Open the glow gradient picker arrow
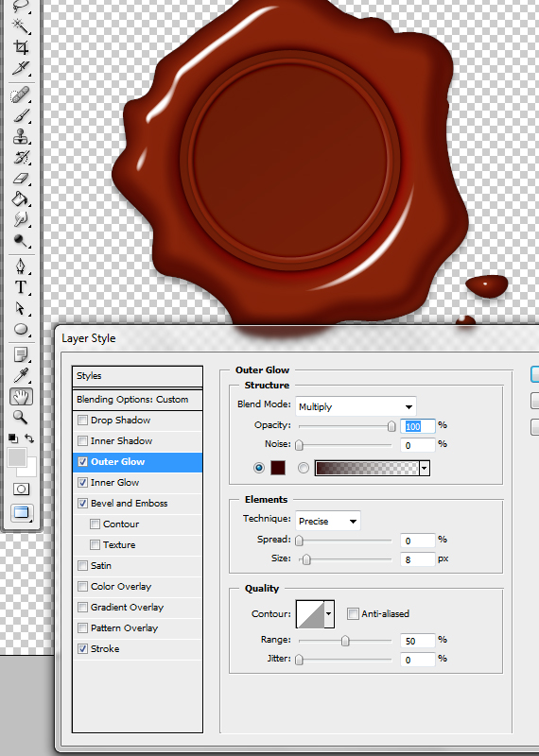Screen dimensions: 539x756 [x=425, y=468]
